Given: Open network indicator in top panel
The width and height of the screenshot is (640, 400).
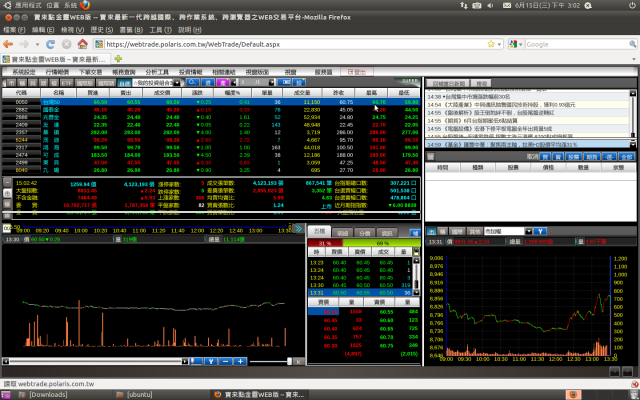Looking at the screenshot, I should pos(464,5).
